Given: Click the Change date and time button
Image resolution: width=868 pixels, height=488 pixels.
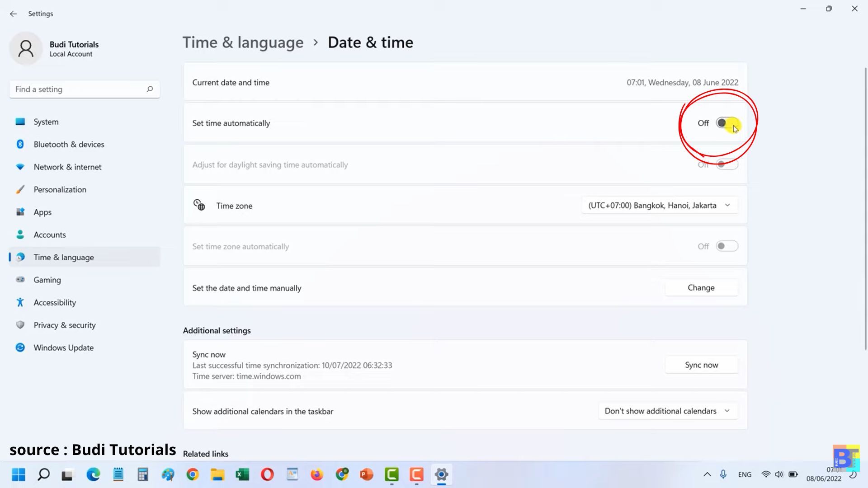Looking at the screenshot, I should [701, 287].
